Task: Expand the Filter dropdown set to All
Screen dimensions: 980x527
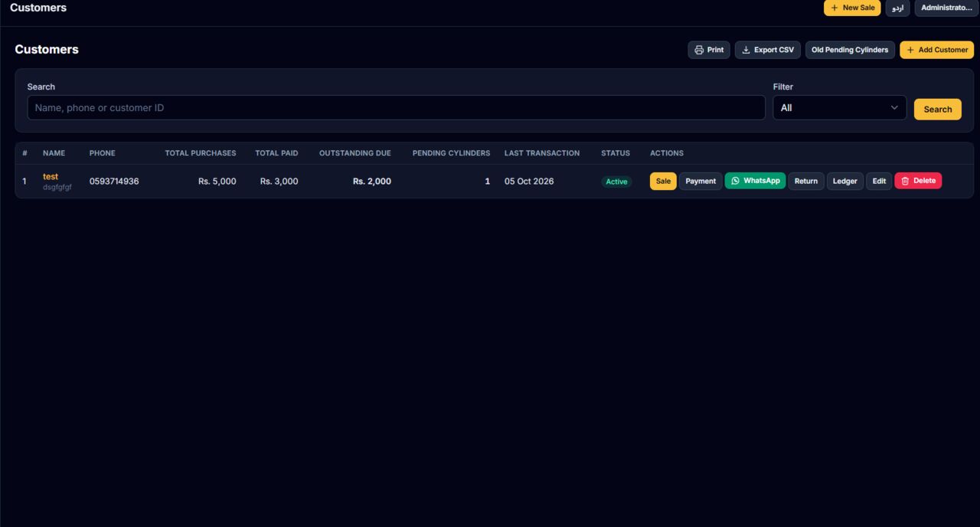Action: click(839, 107)
